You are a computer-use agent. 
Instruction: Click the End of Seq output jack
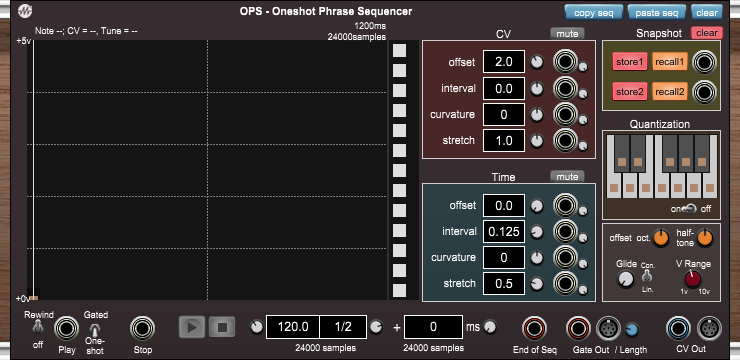(535, 328)
